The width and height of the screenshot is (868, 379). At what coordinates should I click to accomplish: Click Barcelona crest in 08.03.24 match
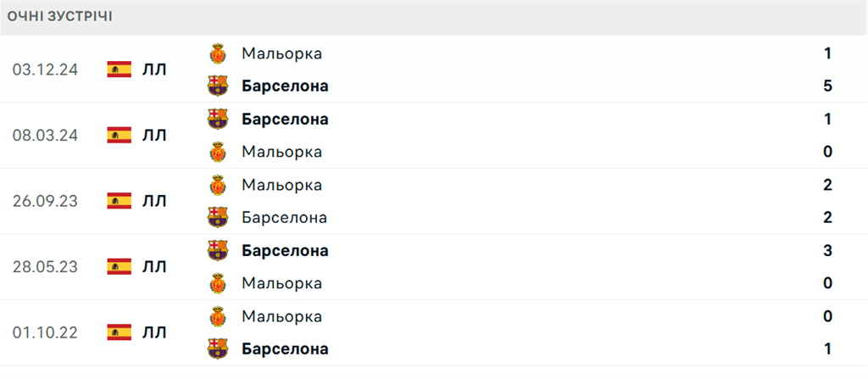(218, 119)
